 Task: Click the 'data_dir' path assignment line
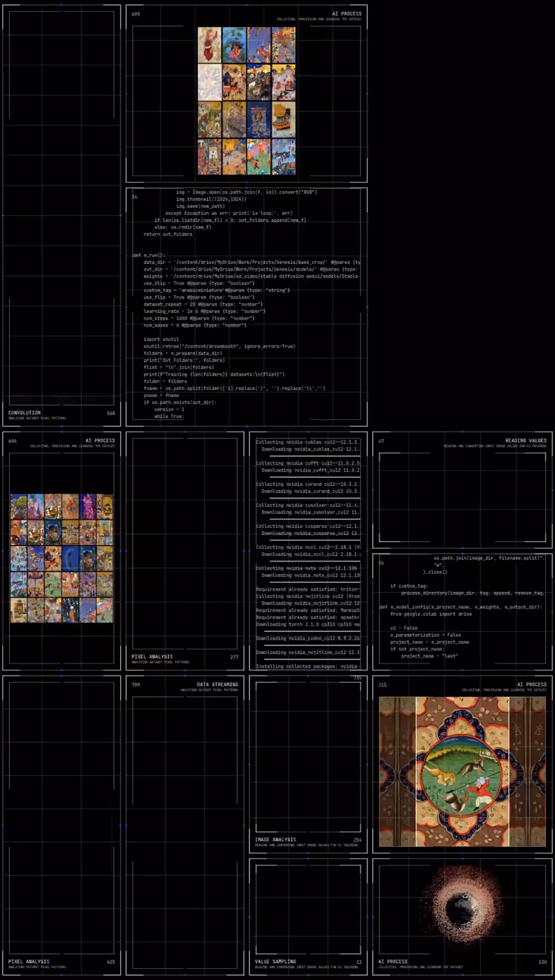[x=252, y=262]
